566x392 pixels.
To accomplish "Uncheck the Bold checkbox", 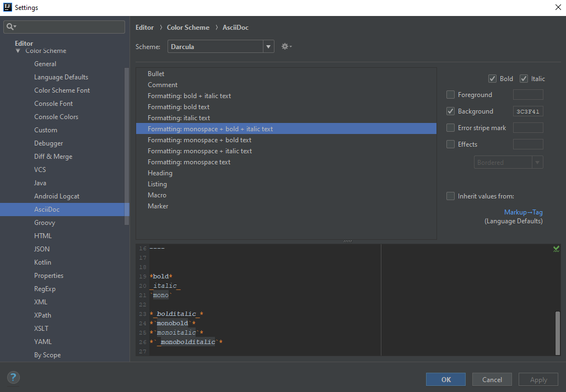I will (492, 78).
